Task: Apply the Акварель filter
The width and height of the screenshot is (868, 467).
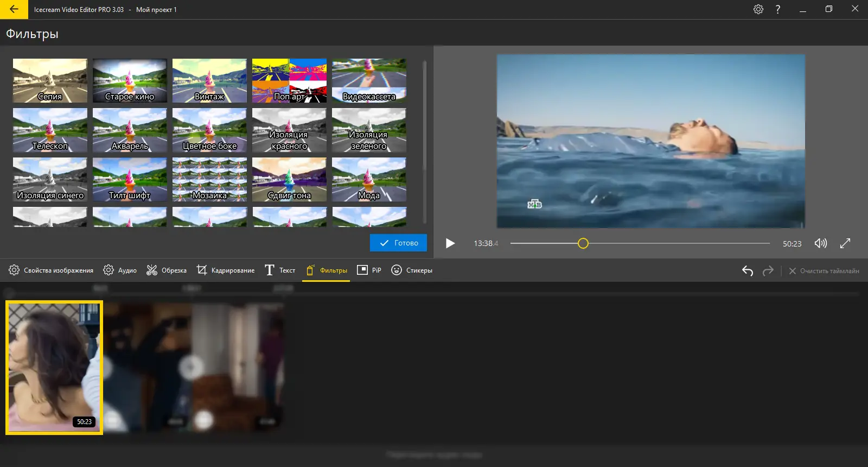Action: pos(130,130)
